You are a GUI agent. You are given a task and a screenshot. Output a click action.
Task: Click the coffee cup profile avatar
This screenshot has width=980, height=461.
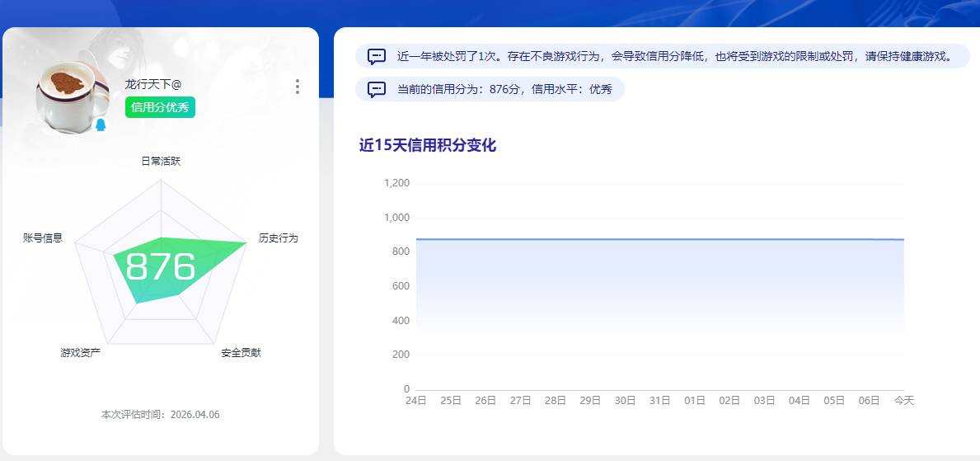coord(73,96)
